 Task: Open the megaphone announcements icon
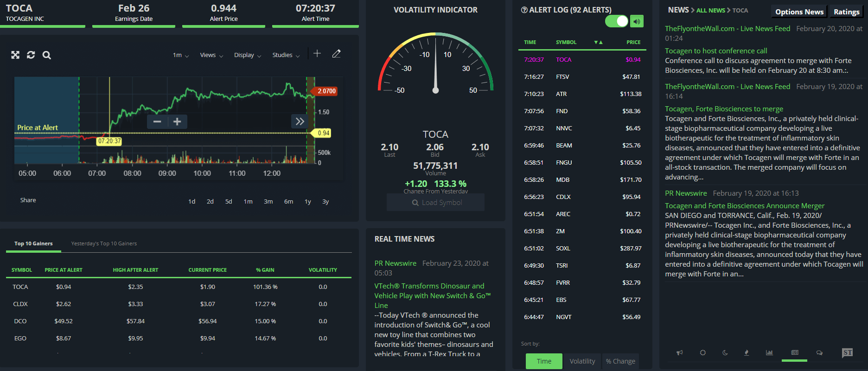pos(679,353)
